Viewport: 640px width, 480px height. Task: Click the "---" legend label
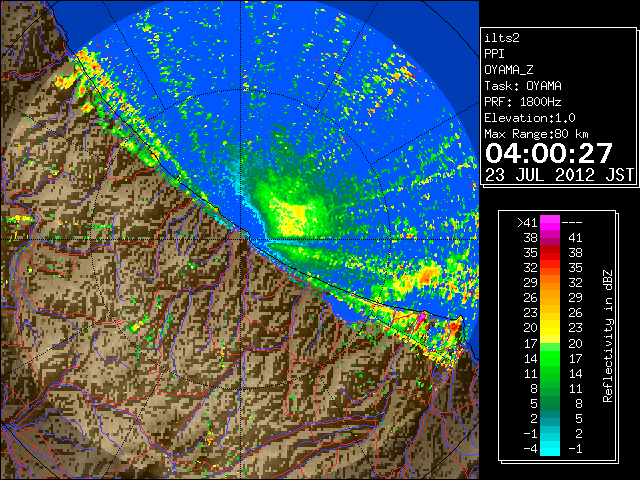572,222
